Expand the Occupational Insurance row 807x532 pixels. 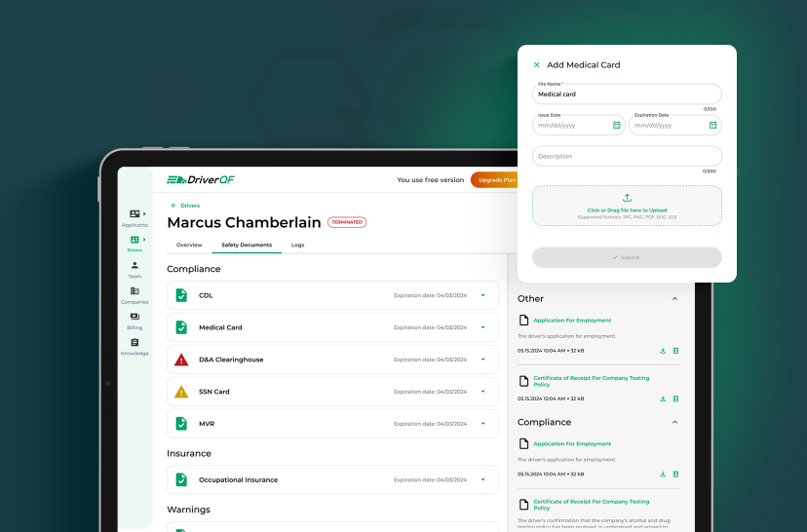pos(482,479)
